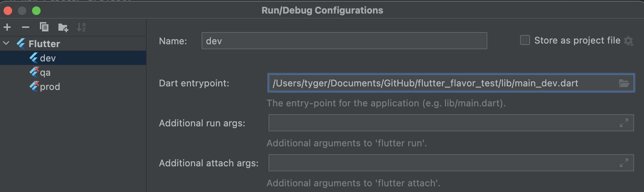Sort configurations alphabetically
This screenshot has width=644, height=192.
81,27
